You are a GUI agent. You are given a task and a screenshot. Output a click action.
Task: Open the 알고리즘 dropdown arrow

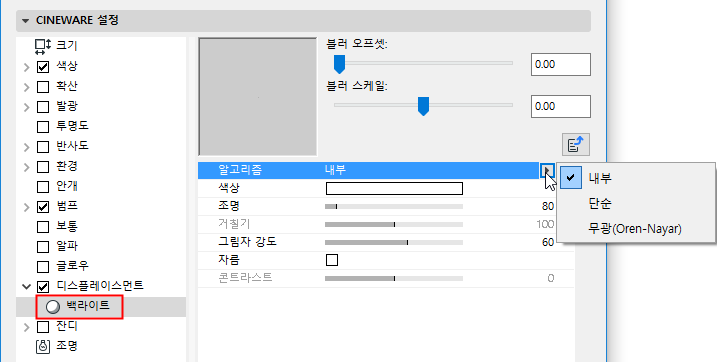click(x=547, y=170)
